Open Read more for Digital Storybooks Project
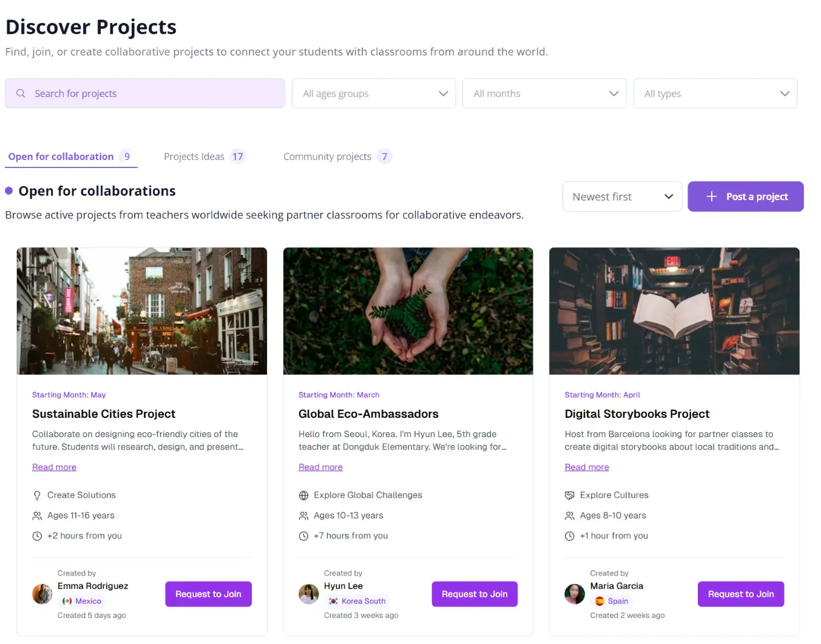Screen dimensions: 821x644 tap(587, 468)
